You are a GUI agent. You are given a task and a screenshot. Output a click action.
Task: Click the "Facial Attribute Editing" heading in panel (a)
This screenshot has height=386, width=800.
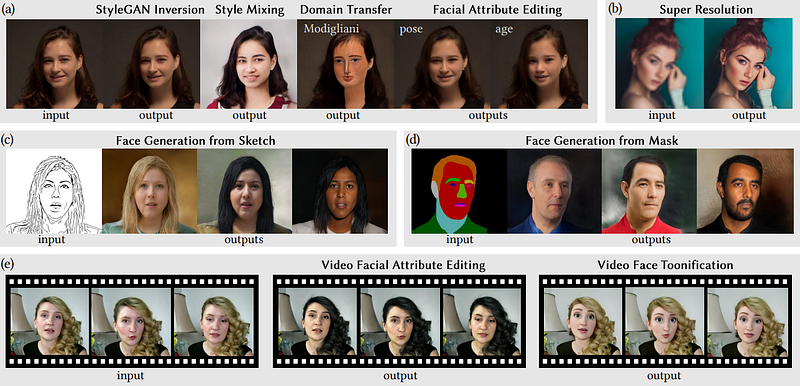click(497, 9)
